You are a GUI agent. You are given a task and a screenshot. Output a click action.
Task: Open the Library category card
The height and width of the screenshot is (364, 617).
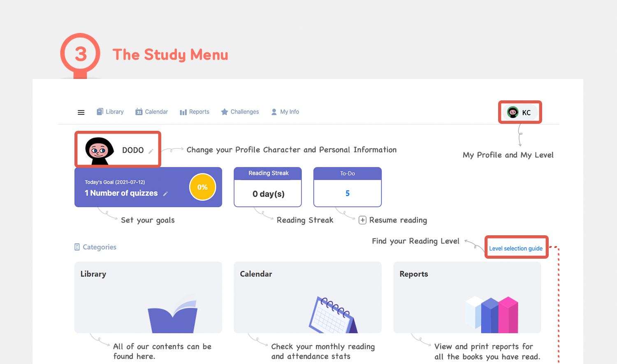pos(148,297)
